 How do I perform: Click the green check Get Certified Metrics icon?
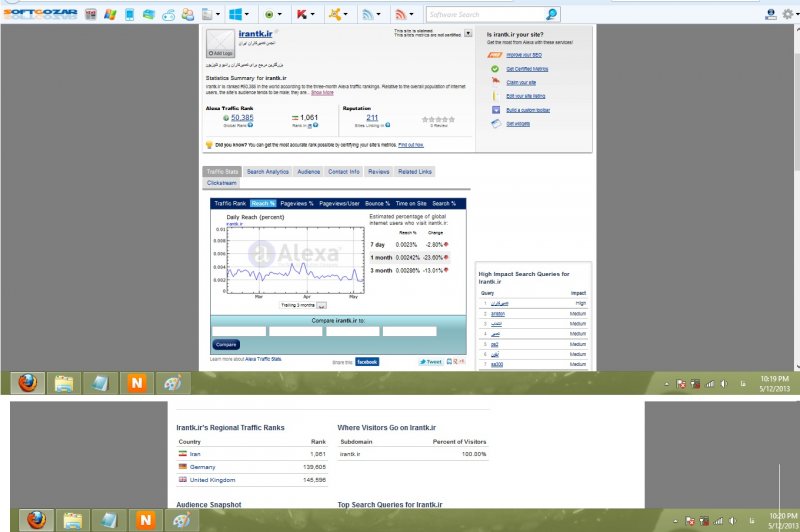coord(495,69)
